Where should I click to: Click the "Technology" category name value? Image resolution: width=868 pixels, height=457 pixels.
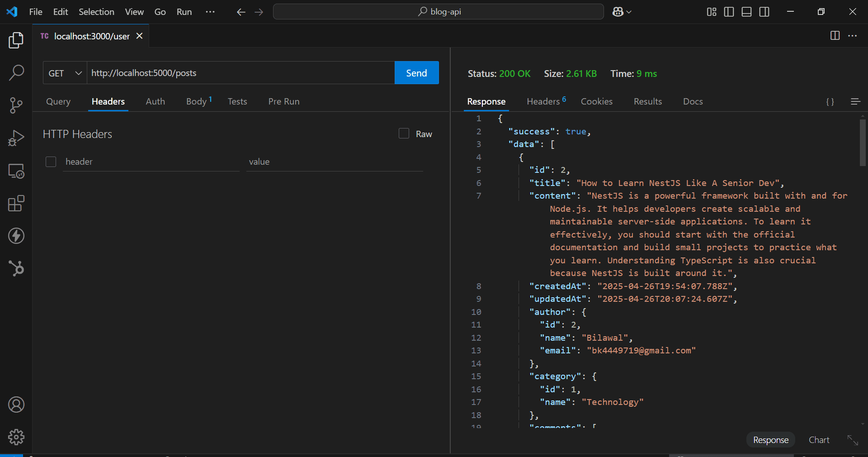coord(613,402)
